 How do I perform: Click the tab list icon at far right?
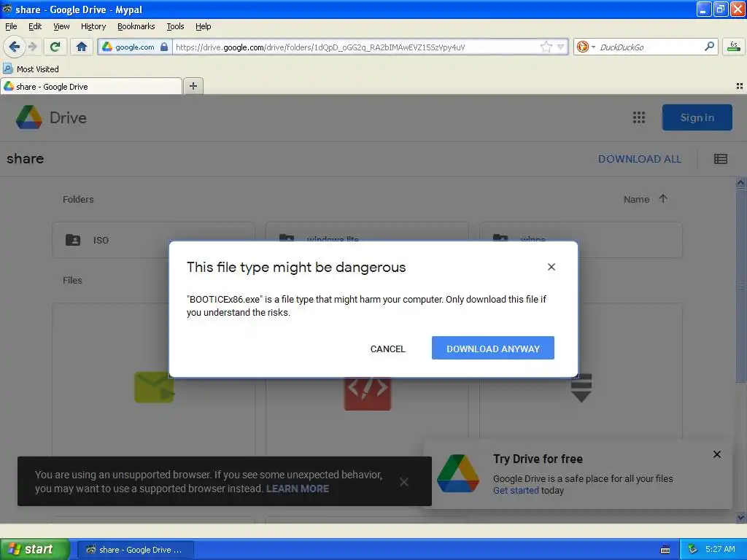tap(740, 86)
